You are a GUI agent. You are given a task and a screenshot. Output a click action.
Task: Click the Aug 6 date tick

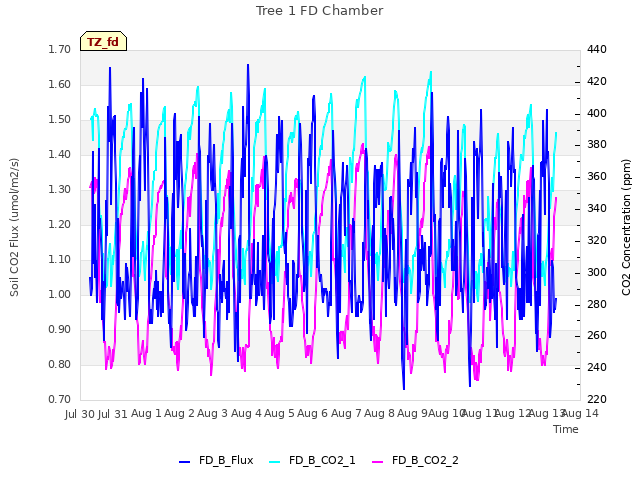(x=313, y=413)
